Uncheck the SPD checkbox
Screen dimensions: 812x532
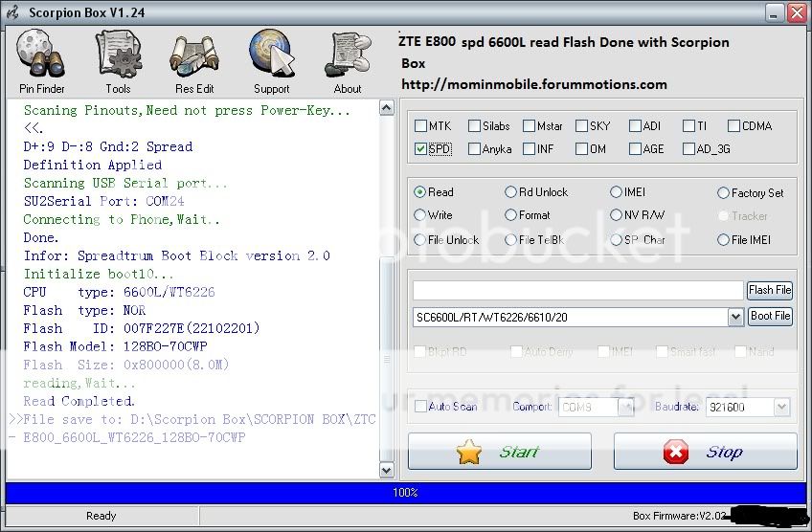click(420, 149)
